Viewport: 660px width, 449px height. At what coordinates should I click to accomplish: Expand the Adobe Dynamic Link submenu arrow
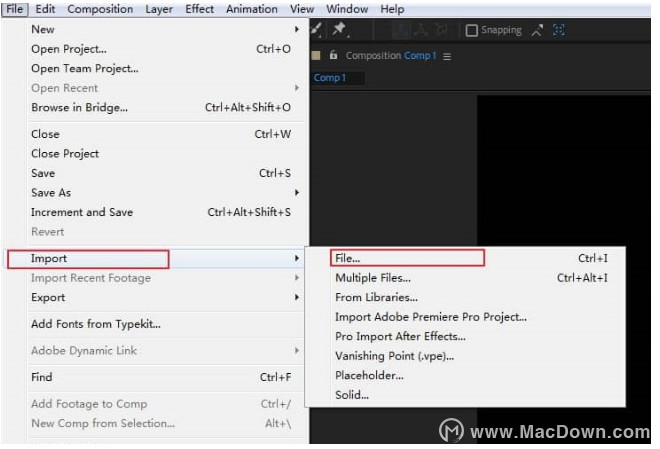click(x=297, y=351)
